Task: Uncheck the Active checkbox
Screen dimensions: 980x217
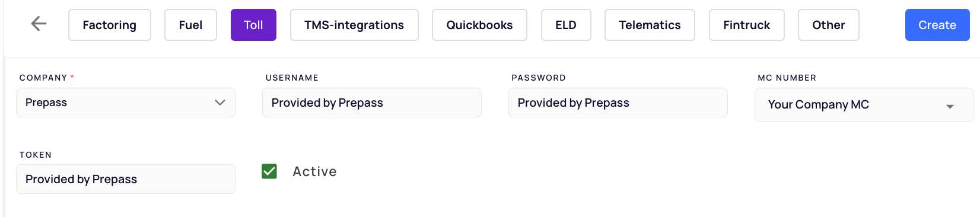Action: pos(269,171)
